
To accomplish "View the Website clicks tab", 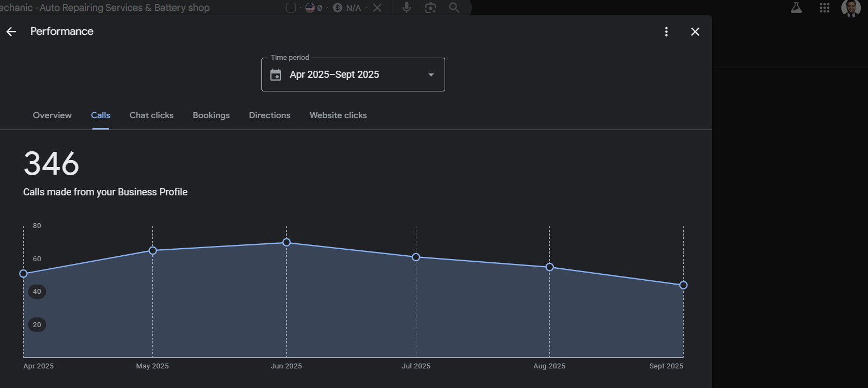I will pyautogui.click(x=338, y=115).
